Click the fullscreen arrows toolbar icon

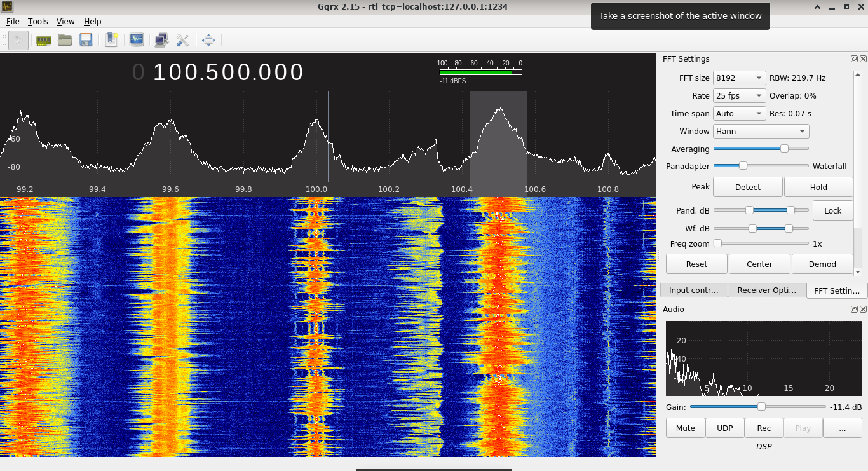coord(208,40)
